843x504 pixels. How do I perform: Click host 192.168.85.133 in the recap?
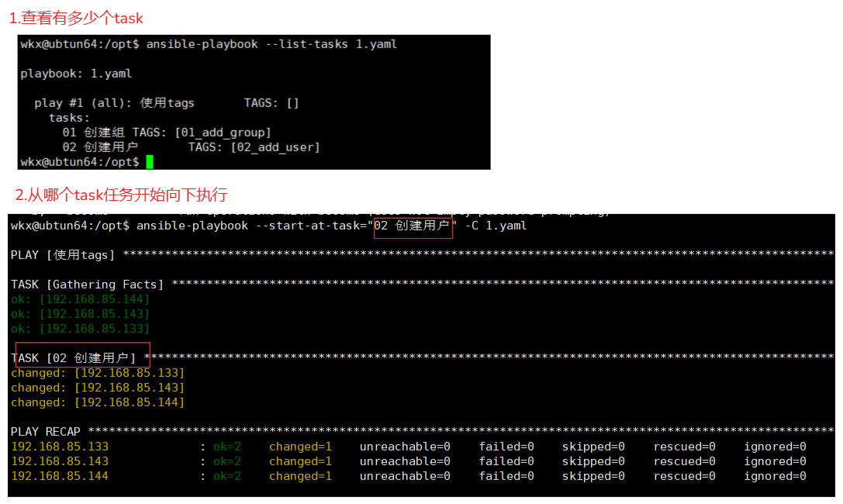(x=60, y=447)
